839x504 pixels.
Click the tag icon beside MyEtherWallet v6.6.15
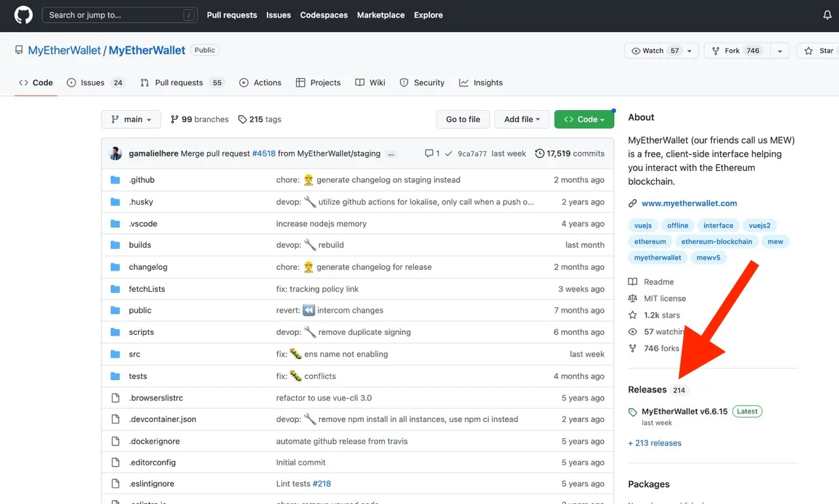pos(633,412)
